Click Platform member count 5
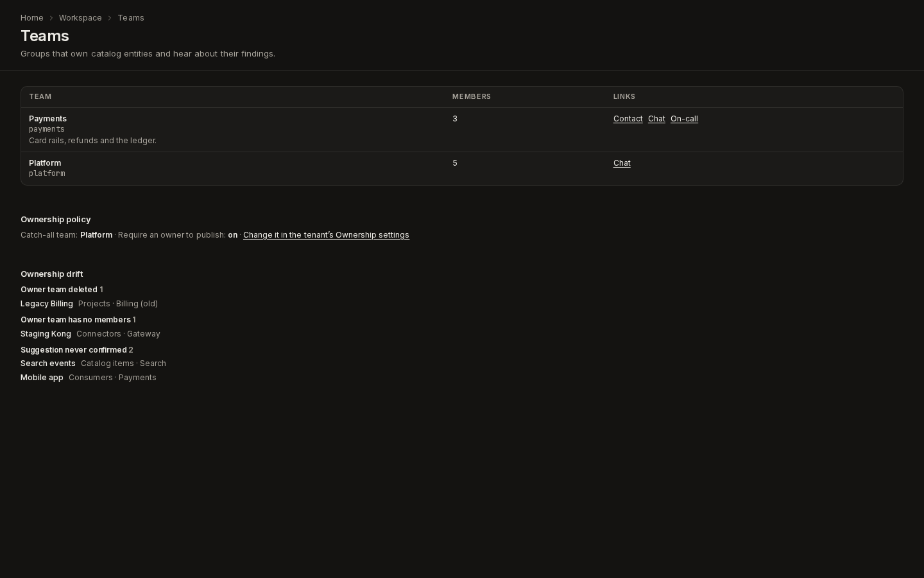 click(455, 163)
